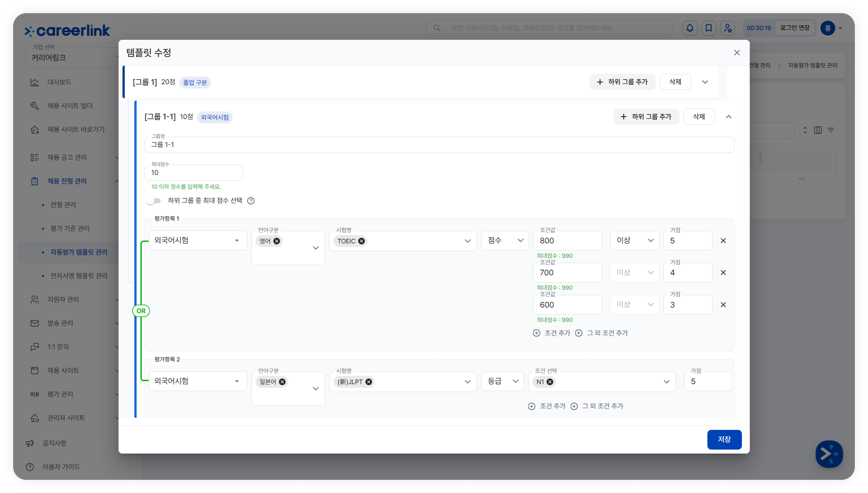This screenshot has width=868, height=493.
Task: Open 조건 선택 dropdown with N1
Action: tap(602, 382)
